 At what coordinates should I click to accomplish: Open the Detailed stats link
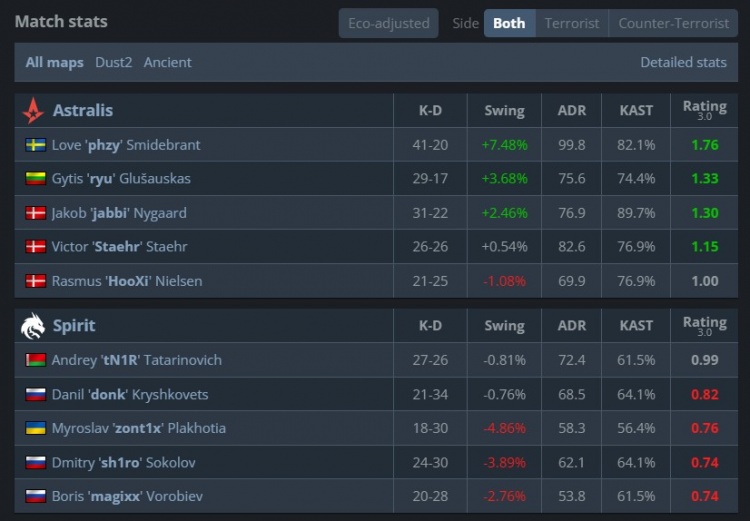683,62
